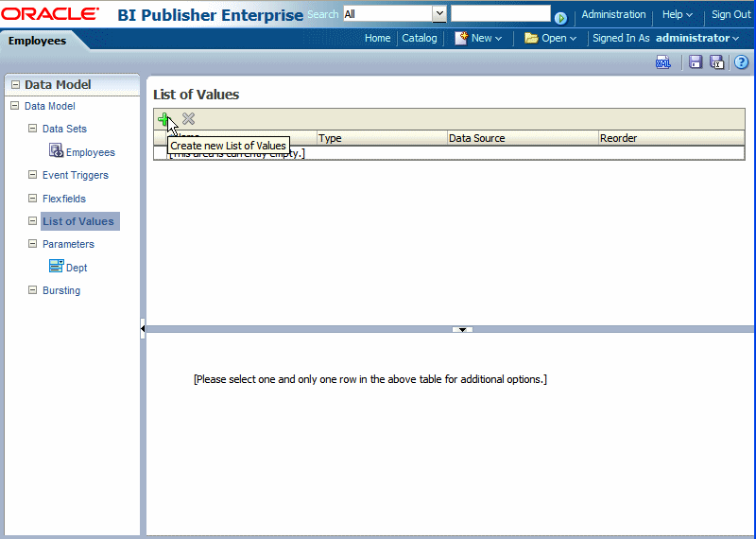Click the gray X delete List of Values icon

[x=188, y=119]
